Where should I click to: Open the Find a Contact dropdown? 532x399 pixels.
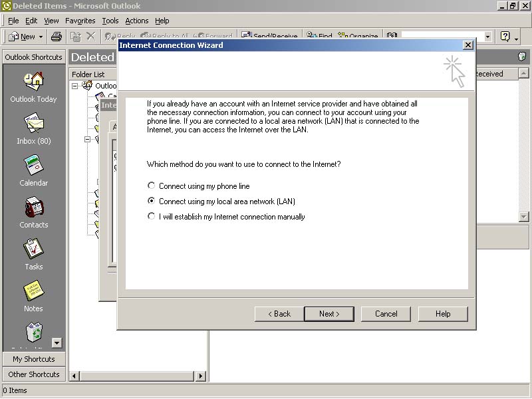(488, 37)
